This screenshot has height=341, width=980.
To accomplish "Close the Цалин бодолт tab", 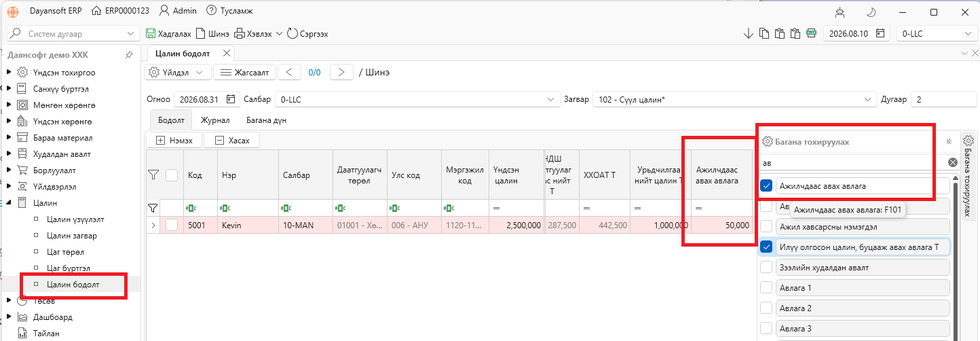I will [x=227, y=53].
